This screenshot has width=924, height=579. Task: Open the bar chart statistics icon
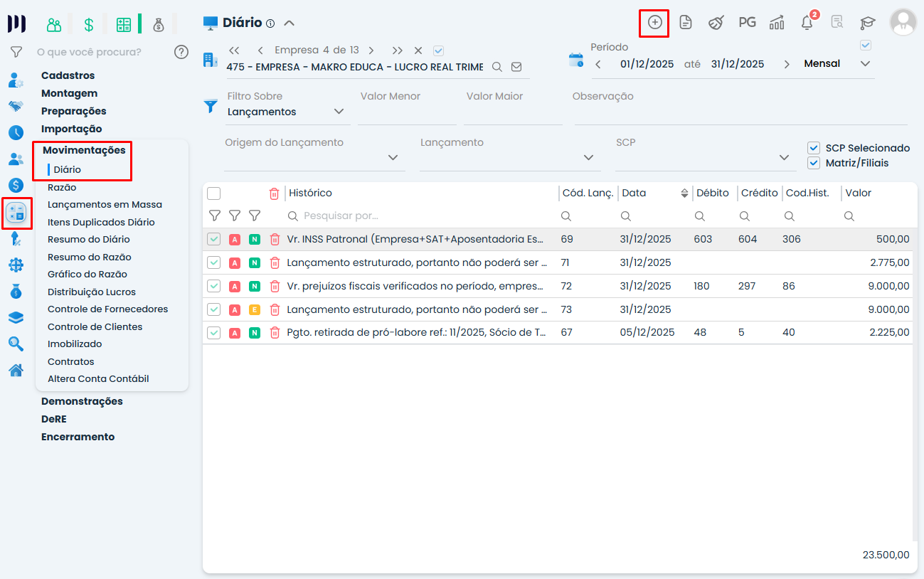[x=777, y=23]
